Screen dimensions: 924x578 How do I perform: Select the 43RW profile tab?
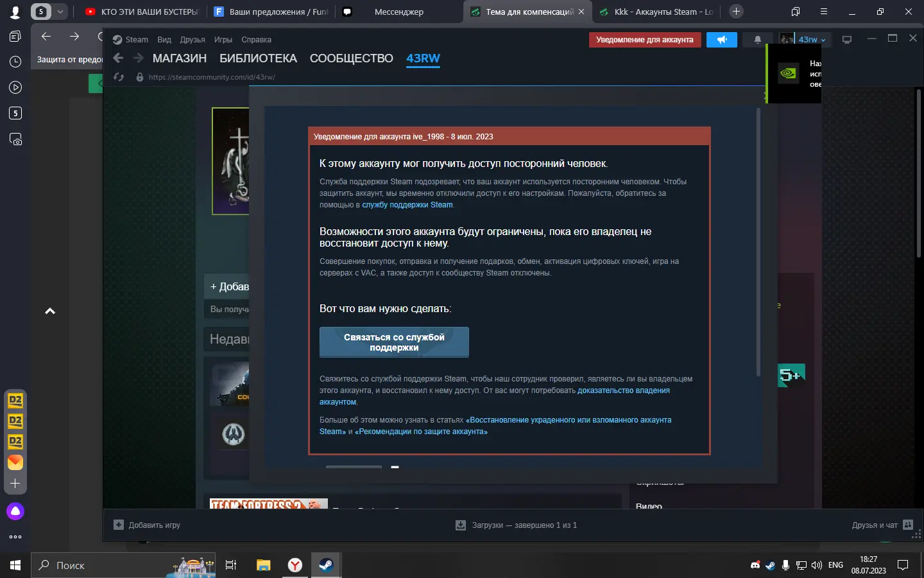point(423,58)
